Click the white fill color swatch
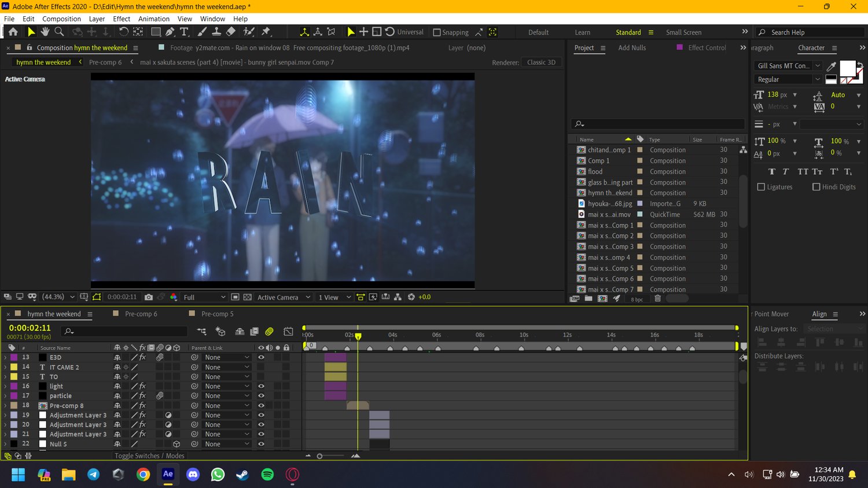 pos(847,69)
